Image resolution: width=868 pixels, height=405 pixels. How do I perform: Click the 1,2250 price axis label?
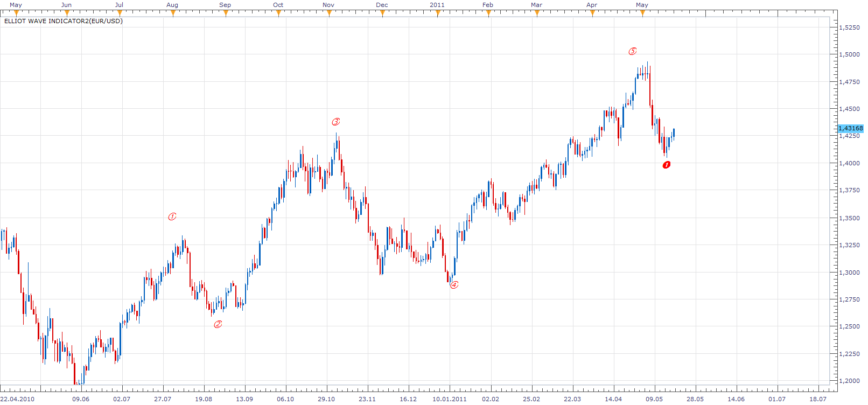(850, 354)
